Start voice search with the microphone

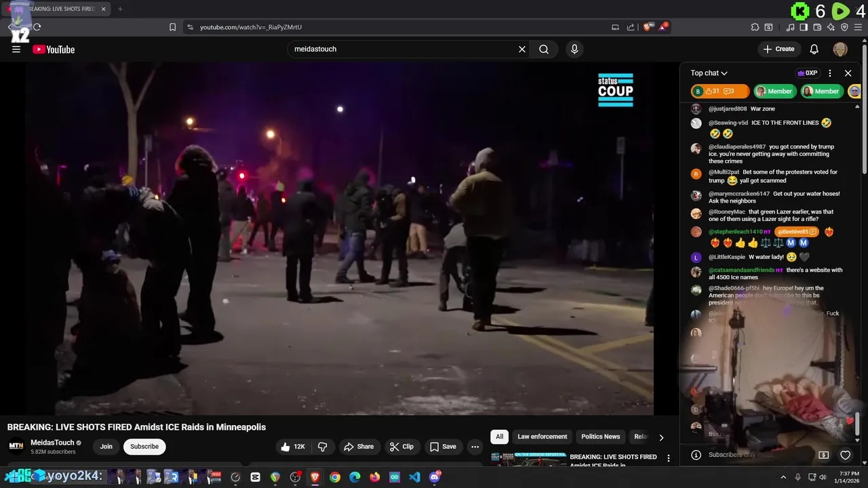coord(574,49)
